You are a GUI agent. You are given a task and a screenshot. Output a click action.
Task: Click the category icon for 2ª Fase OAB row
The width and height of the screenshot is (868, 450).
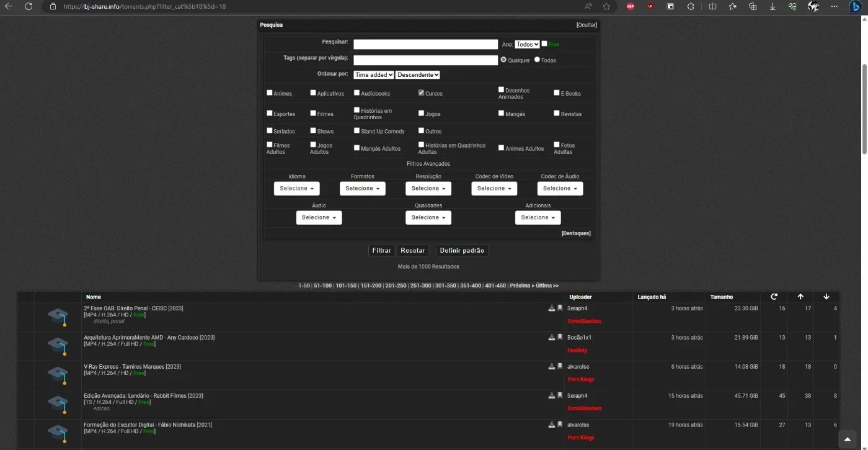(58, 317)
